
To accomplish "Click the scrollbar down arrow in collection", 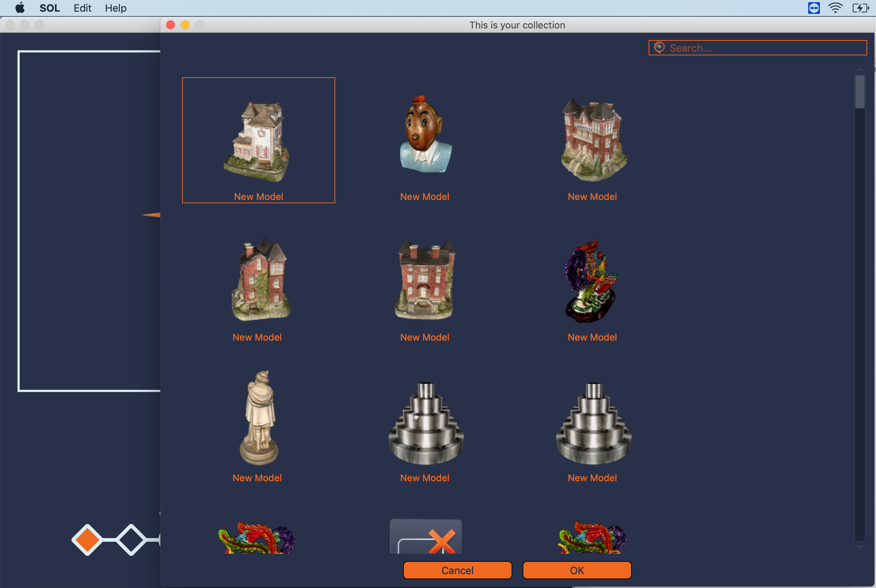I will pos(860,547).
